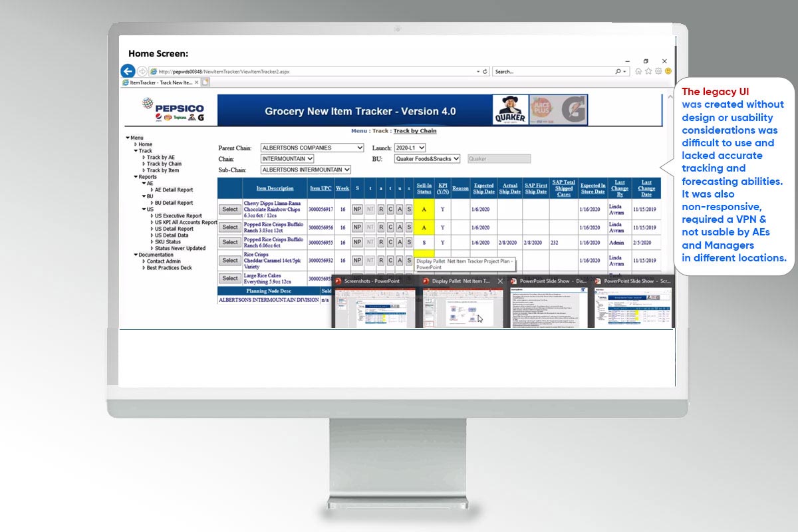The height and width of the screenshot is (532, 798).
Task: Close the Display Pallet PowerPoint preview
Action: (x=501, y=281)
